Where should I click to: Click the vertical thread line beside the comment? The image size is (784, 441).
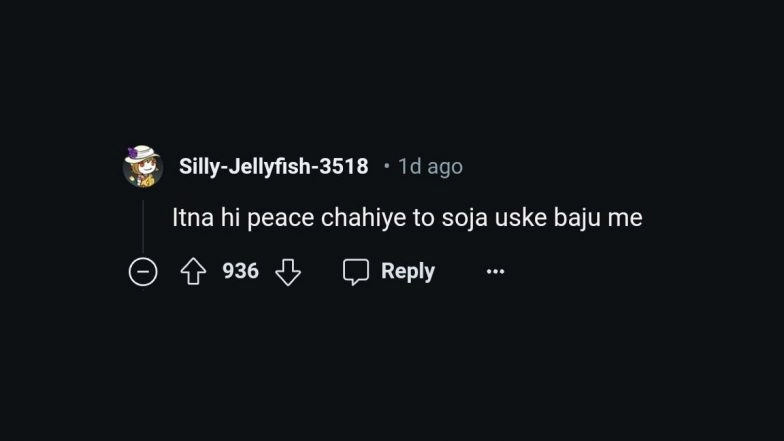click(143, 225)
